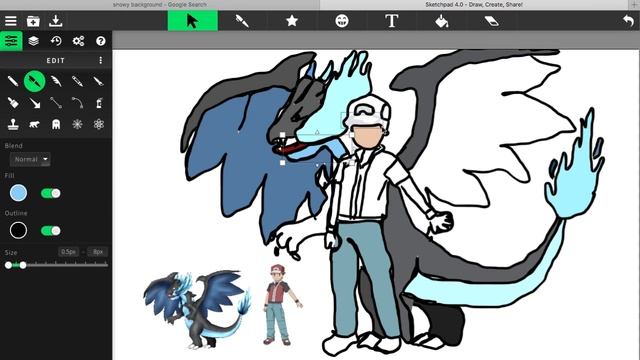Turn off the Outline toggle
Screen dimensions: 640x360
coord(51,231)
